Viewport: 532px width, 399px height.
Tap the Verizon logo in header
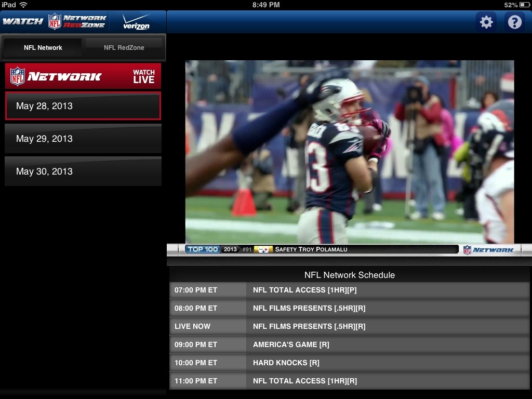click(x=136, y=22)
